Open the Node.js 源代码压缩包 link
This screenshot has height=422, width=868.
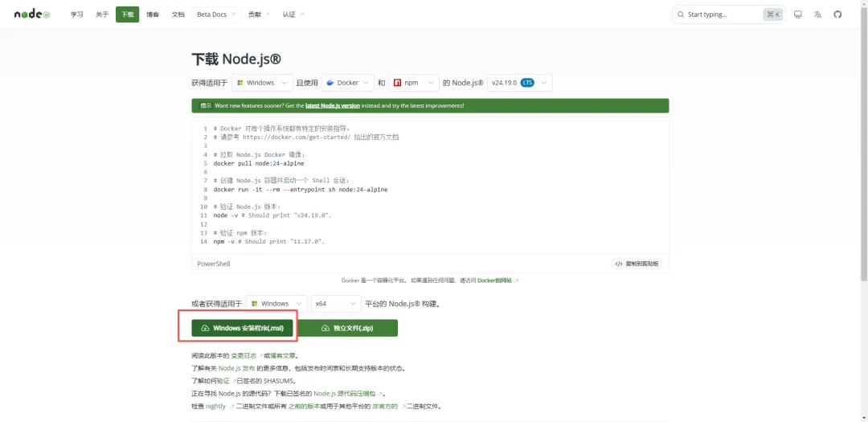tap(346, 394)
